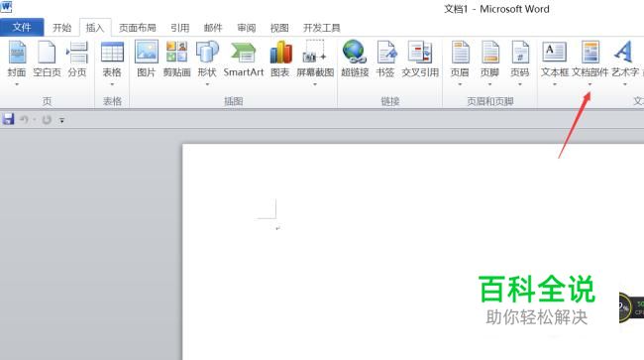The width and height of the screenshot is (644, 360).
Task: Expand the WordArt (艺术字) dropdown arrow
Action: click(625, 84)
